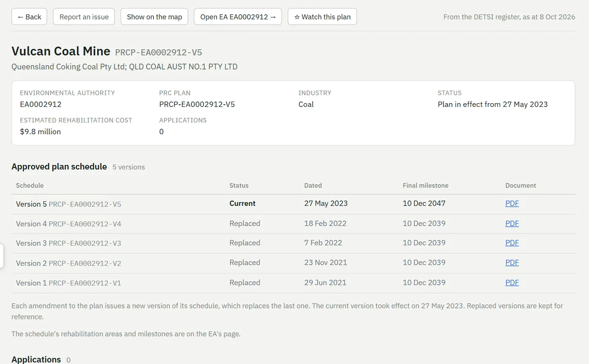Click the EA0002912 environmental authority value
Image resolution: width=589 pixels, height=364 pixels.
click(41, 104)
